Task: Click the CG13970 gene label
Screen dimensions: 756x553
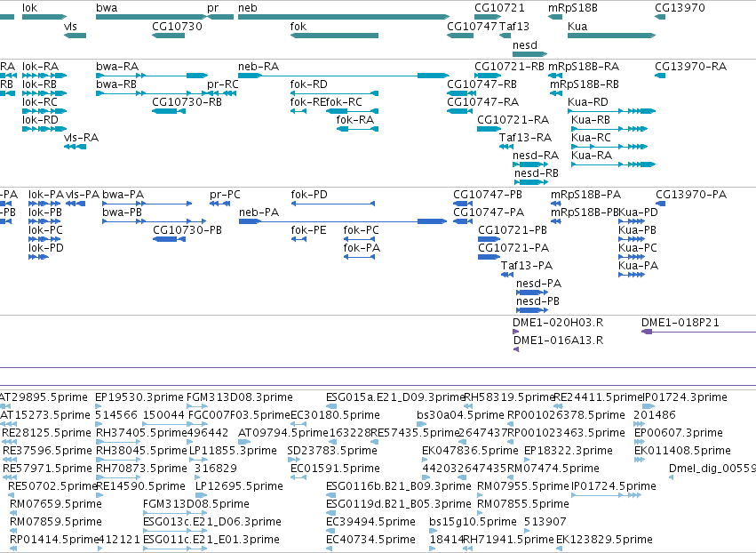Action: point(680,8)
